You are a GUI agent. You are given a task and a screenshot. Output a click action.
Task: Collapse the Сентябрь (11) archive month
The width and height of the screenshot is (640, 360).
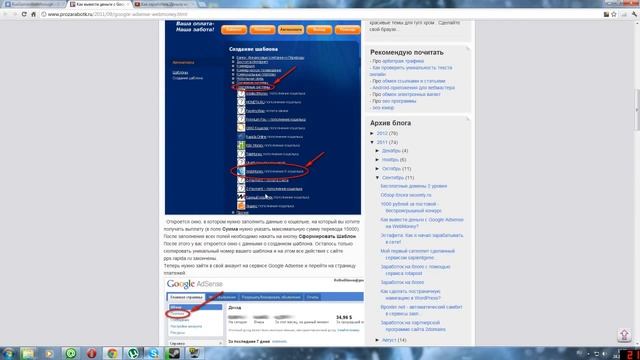[378, 178]
